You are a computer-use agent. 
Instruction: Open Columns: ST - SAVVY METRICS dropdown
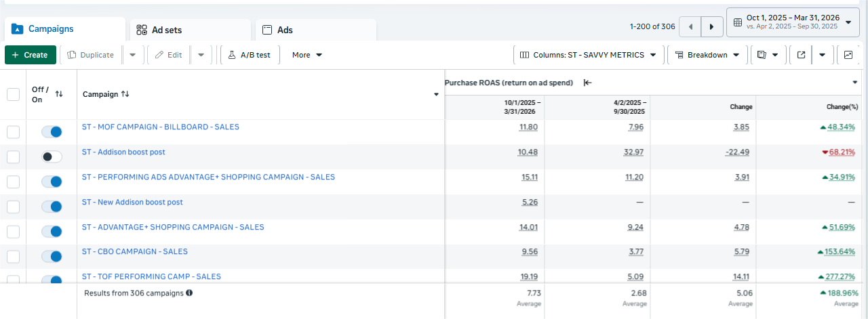pos(588,55)
